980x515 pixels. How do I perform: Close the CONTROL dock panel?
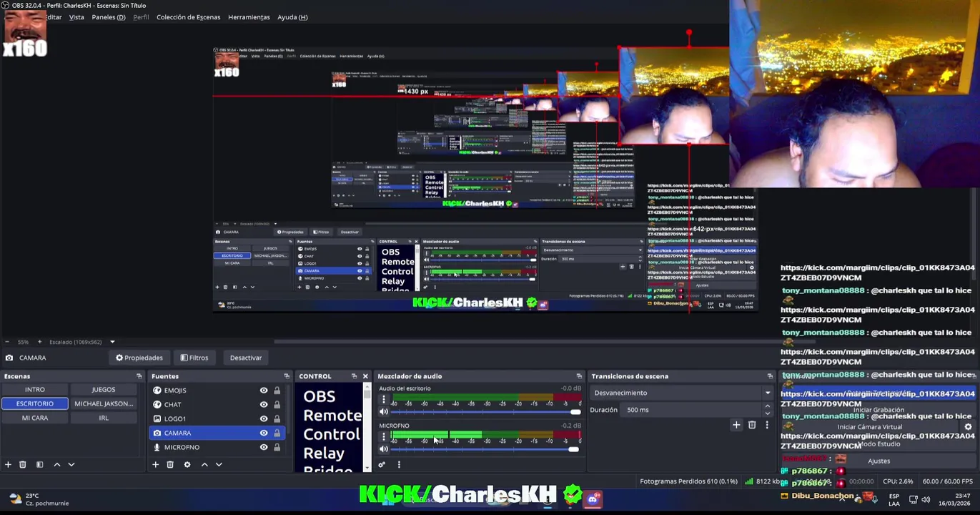pos(365,376)
